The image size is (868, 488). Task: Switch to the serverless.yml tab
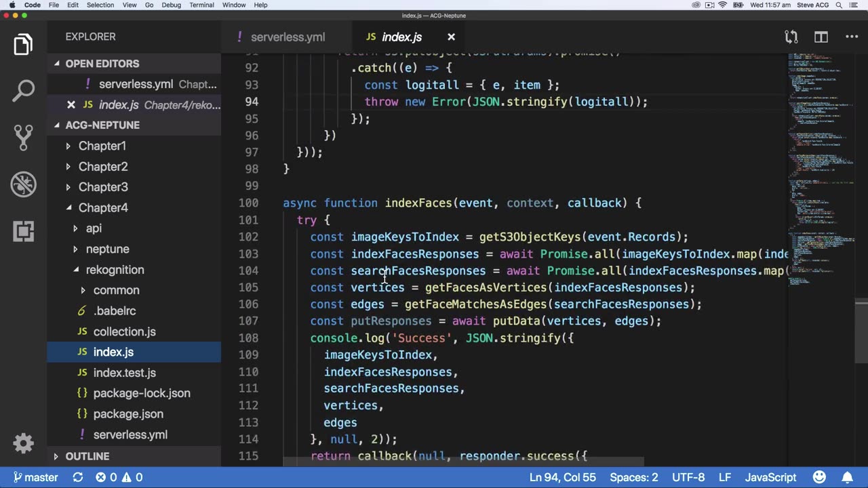[288, 37]
